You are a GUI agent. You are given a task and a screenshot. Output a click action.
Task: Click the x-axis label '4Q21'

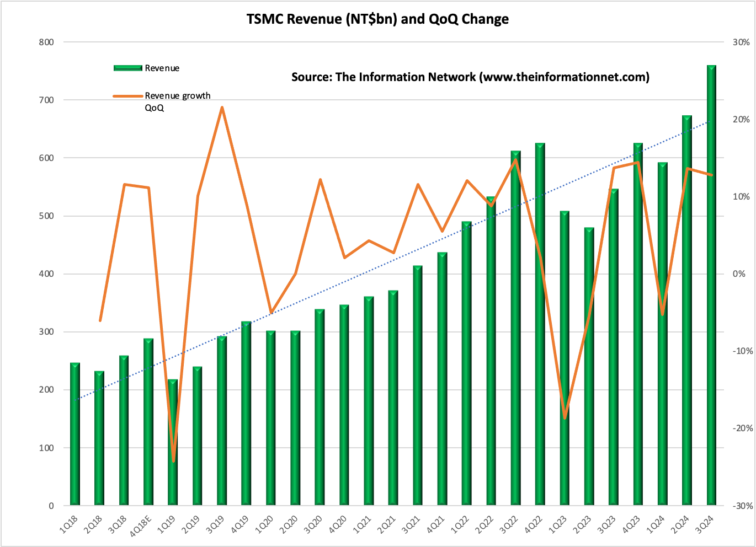(x=435, y=523)
